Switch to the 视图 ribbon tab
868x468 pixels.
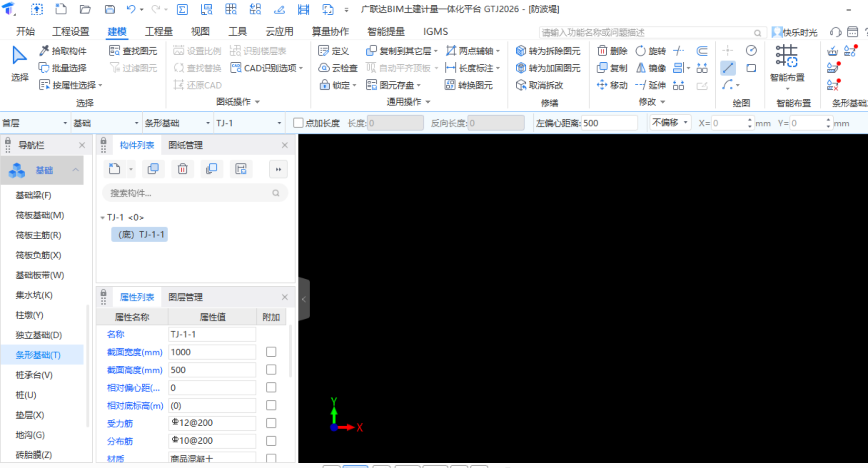[x=200, y=31]
